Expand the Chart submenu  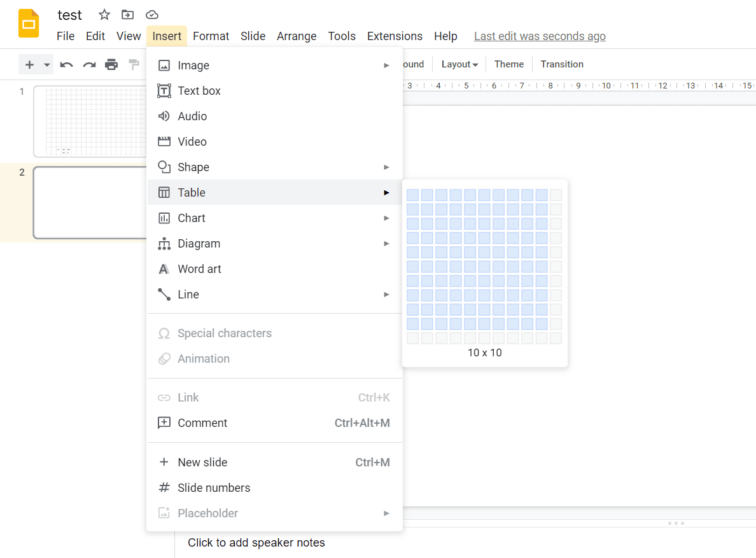pos(275,218)
